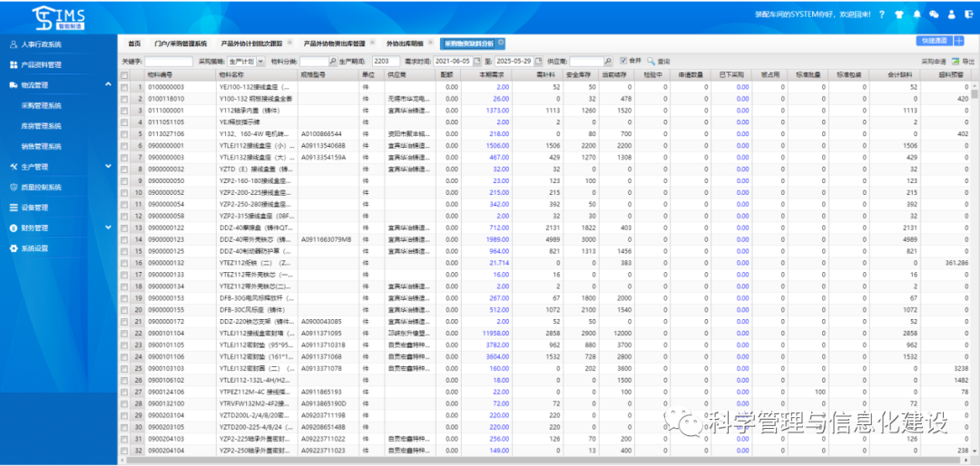Click the 关键字 keyword input field

169,62
